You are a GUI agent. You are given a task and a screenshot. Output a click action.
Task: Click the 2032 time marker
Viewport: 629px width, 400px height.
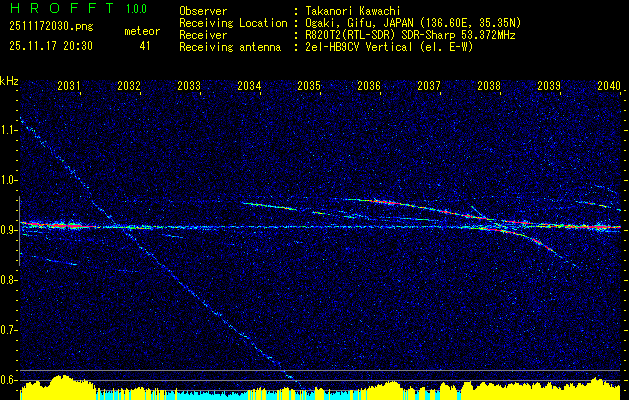tap(129, 85)
